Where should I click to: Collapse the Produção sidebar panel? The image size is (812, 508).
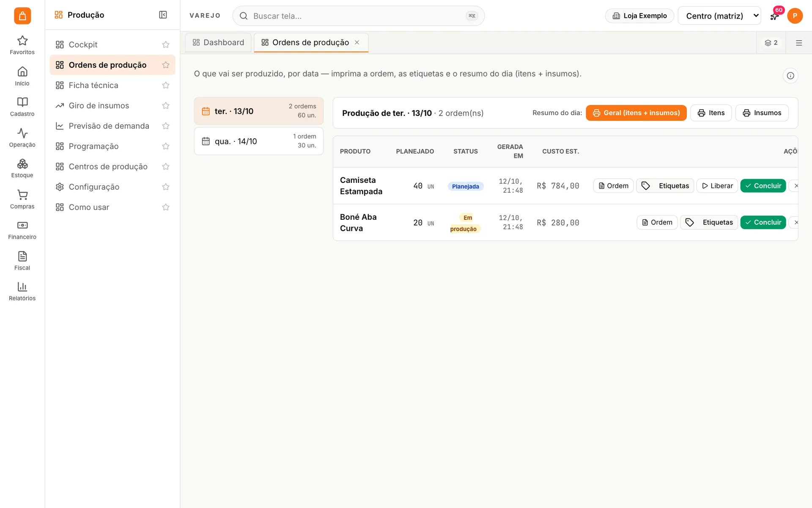[163, 15]
